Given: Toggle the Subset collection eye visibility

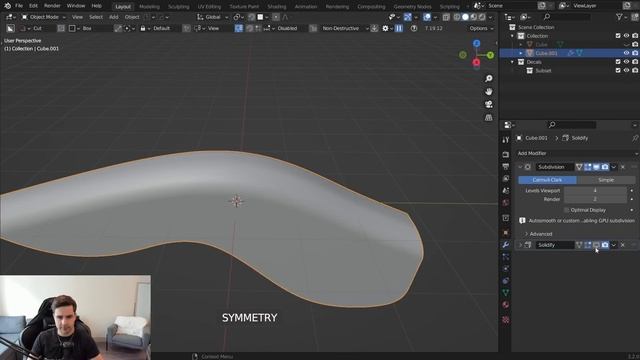Looking at the screenshot, I should point(626,71).
